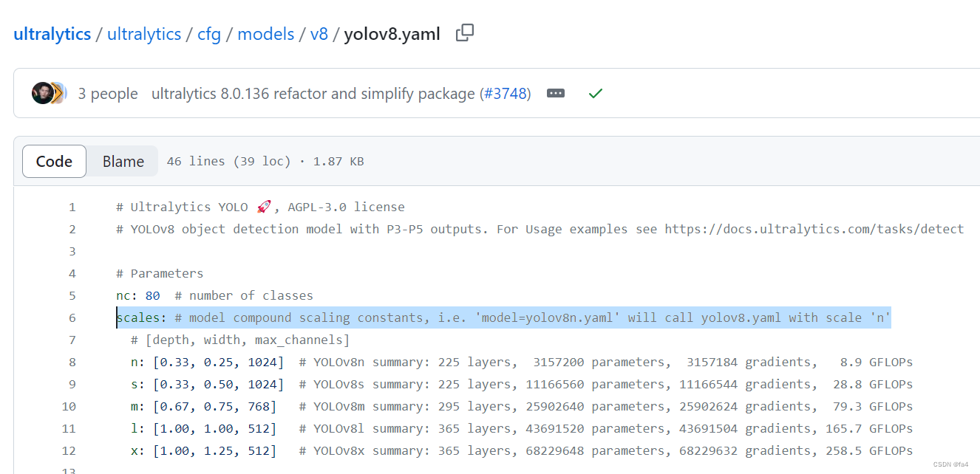This screenshot has width=980, height=474.
Task: Copy the file path with the copy icon
Action: 465,32
